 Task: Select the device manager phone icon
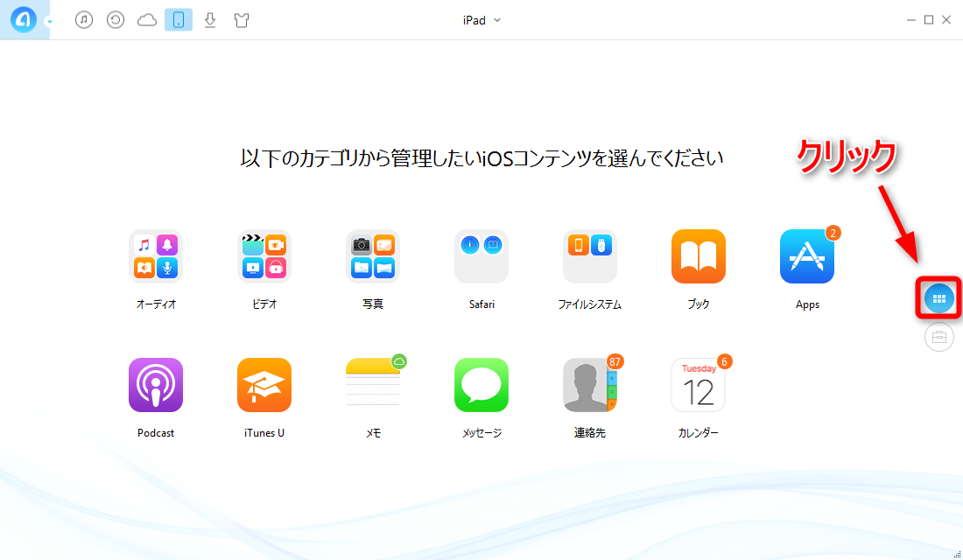[178, 19]
